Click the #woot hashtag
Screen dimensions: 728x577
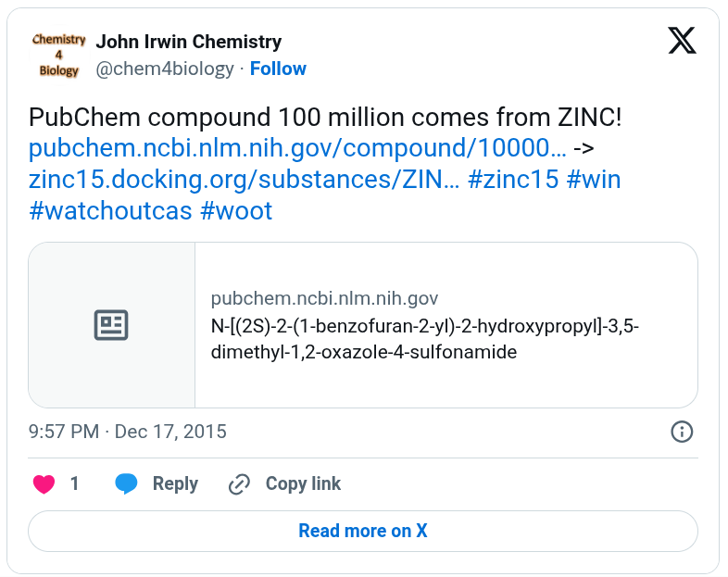(236, 211)
